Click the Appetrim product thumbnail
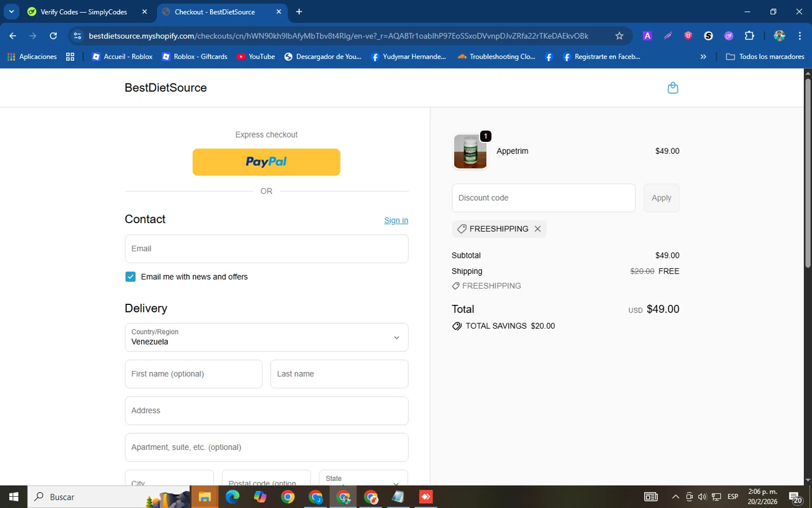 tap(470, 152)
